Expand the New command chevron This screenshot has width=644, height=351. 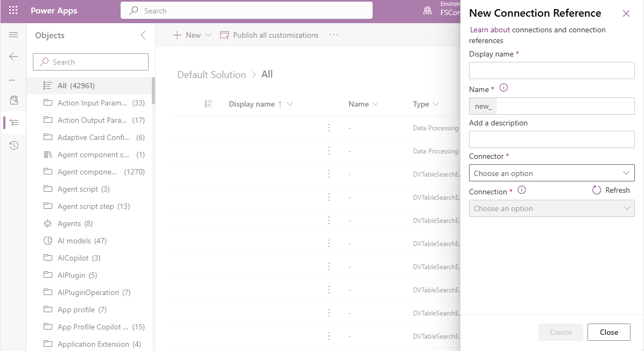[207, 35]
